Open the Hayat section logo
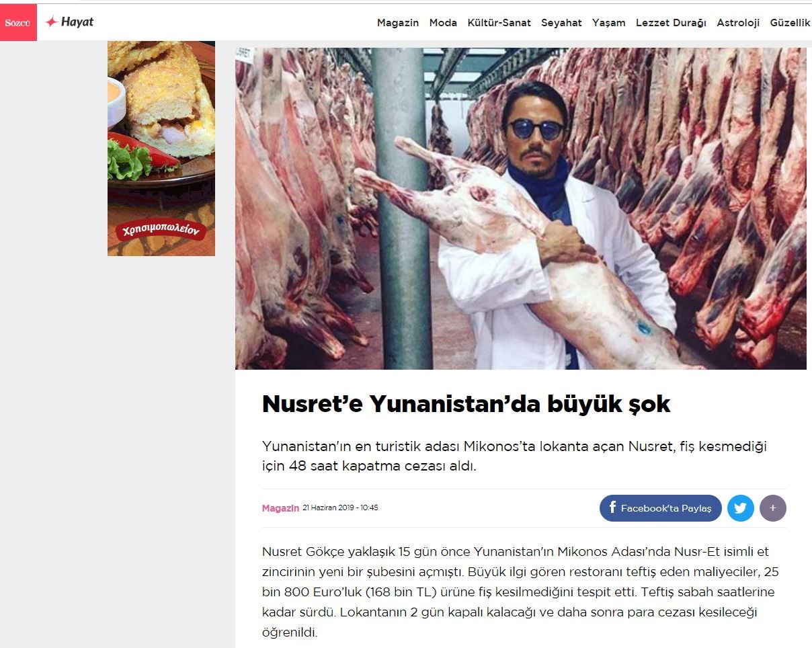This screenshot has height=648, width=812. click(69, 22)
